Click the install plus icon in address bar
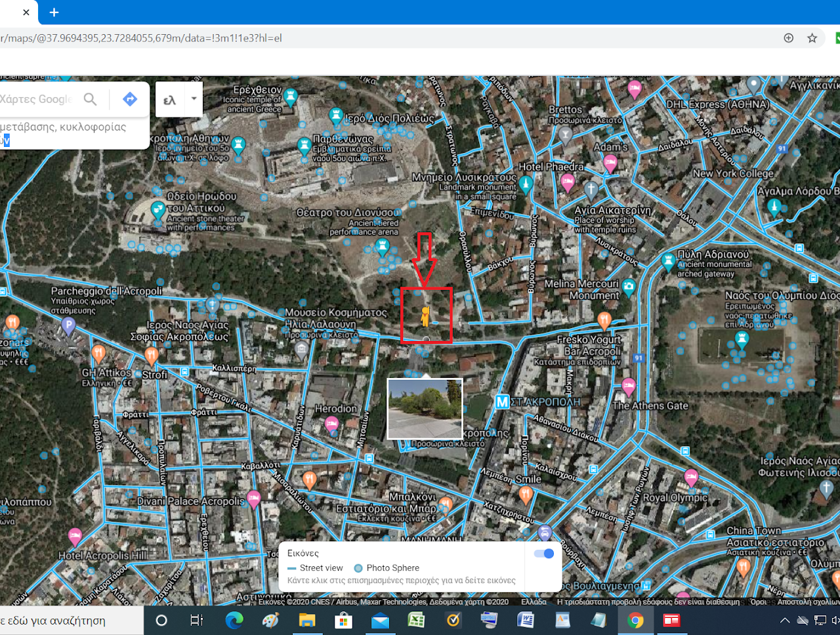Viewport: 840px width, 635px height. tap(789, 38)
